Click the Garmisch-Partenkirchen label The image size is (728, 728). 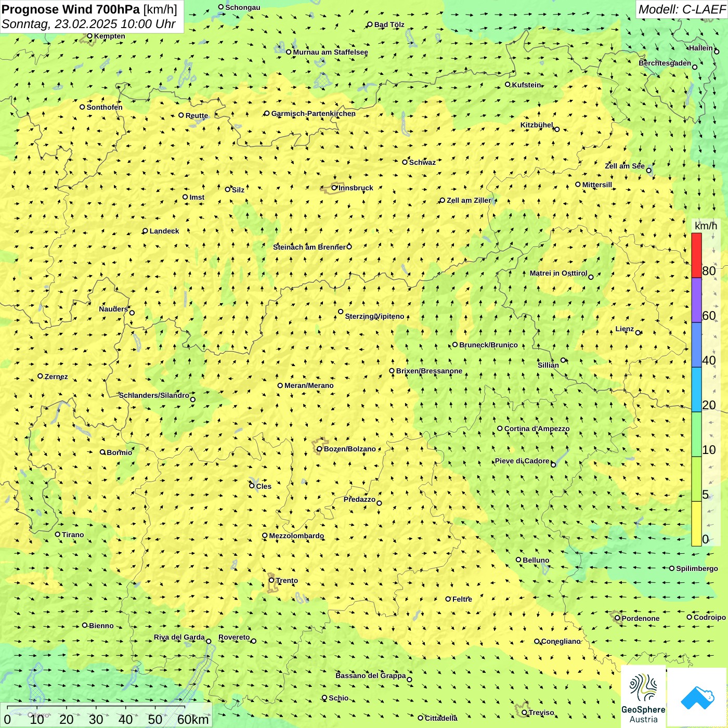click(313, 113)
